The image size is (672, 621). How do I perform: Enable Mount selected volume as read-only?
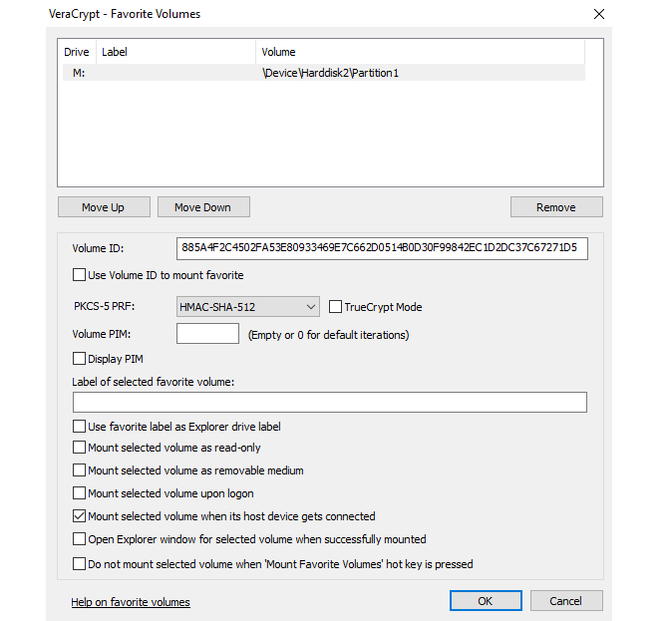(80, 449)
